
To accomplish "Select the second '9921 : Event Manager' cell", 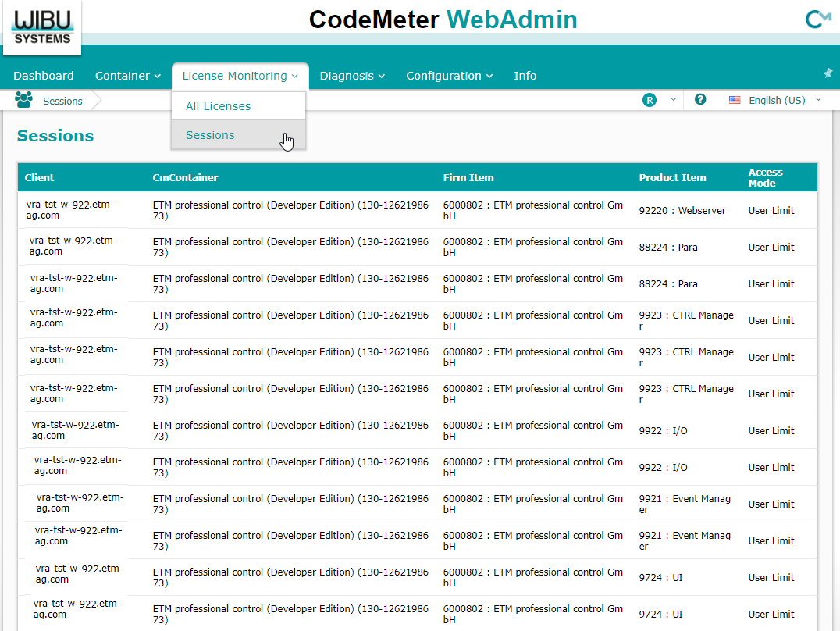I will 685,541.
